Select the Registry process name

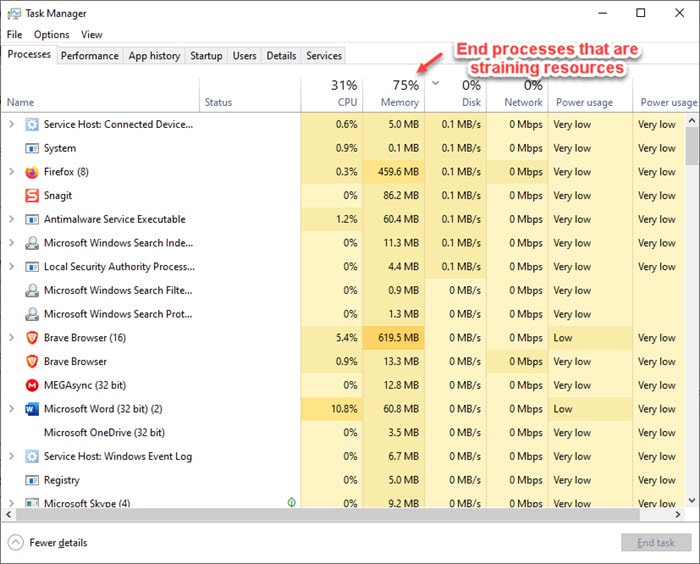[x=62, y=480]
